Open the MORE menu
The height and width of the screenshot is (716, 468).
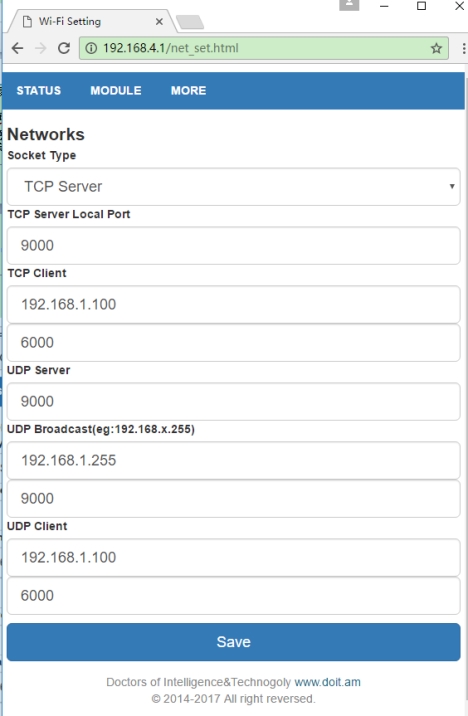(189, 90)
